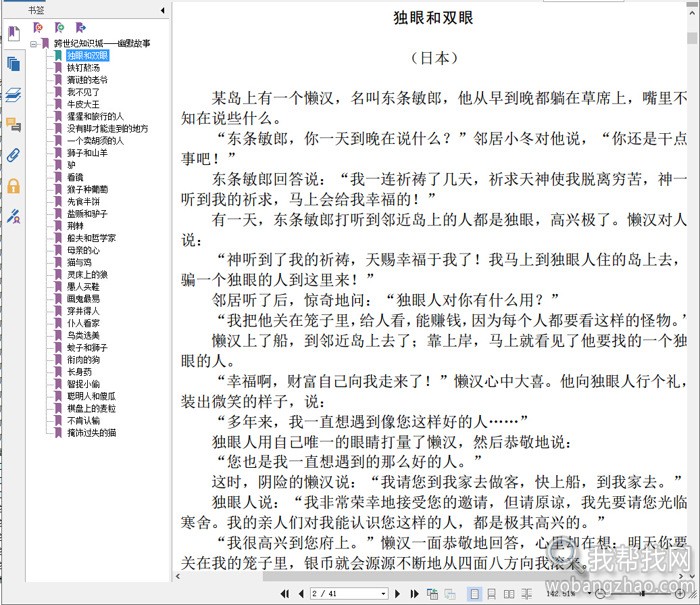This screenshot has width=700, height=605.
Task: Click the previous view icon
Action: click(x=432, y=593)
